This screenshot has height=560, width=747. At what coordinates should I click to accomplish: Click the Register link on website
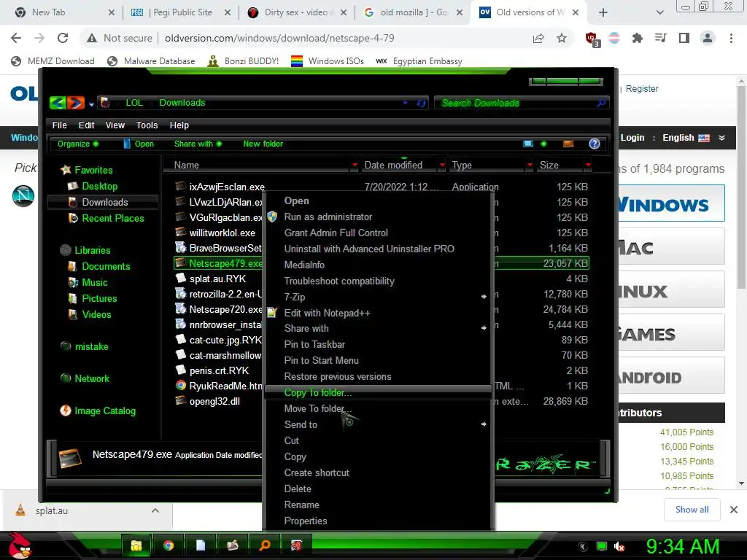(642, 88)
